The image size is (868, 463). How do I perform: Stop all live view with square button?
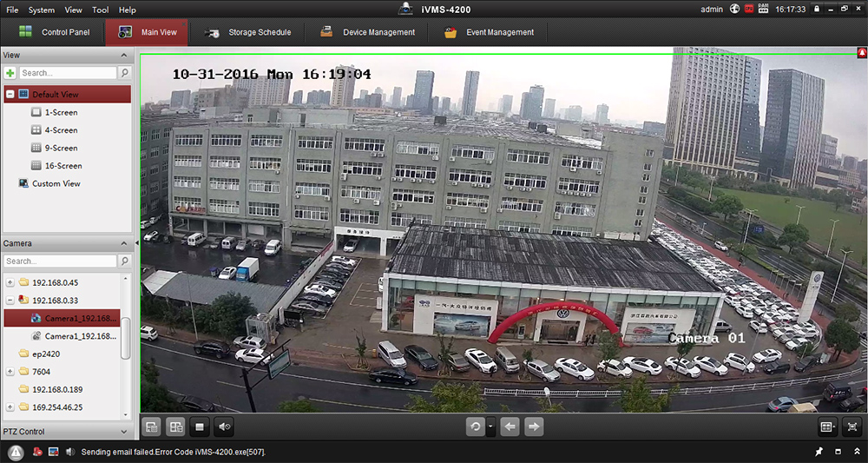[201, 427]
